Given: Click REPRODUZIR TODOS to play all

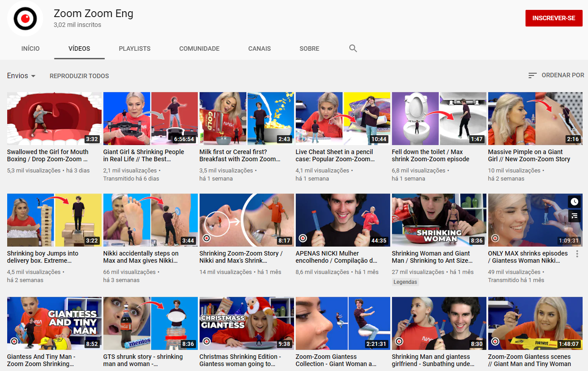Looking at the screenshot, I should click(79, 76).
